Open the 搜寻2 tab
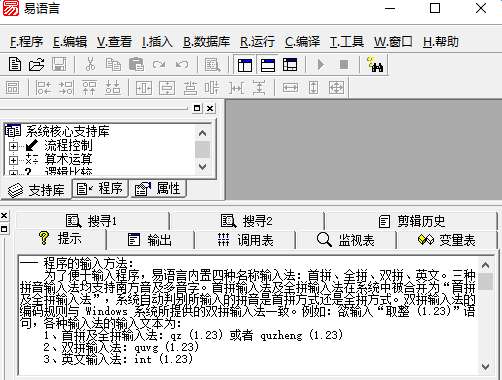This screenshot has width=502, height=380. click(x=247, y=221)
